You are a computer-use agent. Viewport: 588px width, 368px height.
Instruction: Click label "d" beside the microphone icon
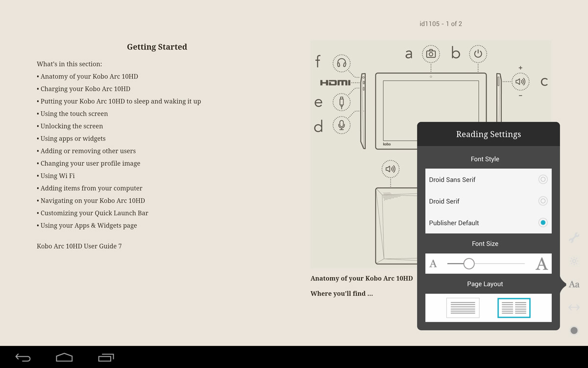click(318, 126)
